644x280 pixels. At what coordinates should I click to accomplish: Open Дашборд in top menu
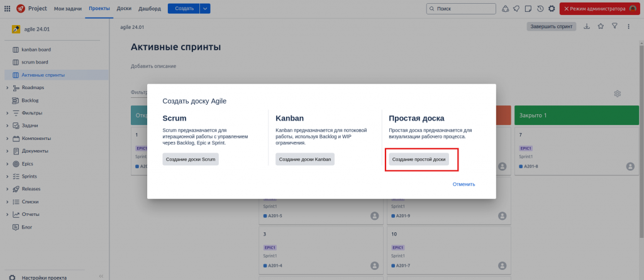tap(150, 9)
